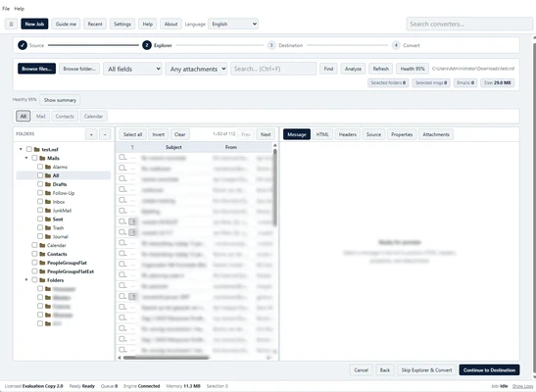Screen dimensions: 536x392
Task: Enable the Sent folder checkbox
Action: pyautogui.click(x=40, y=219)
